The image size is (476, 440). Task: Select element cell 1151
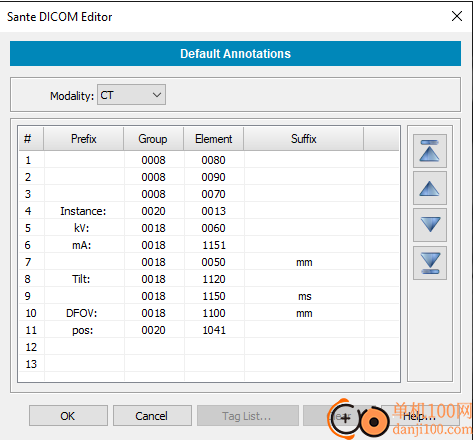point(214,245)
